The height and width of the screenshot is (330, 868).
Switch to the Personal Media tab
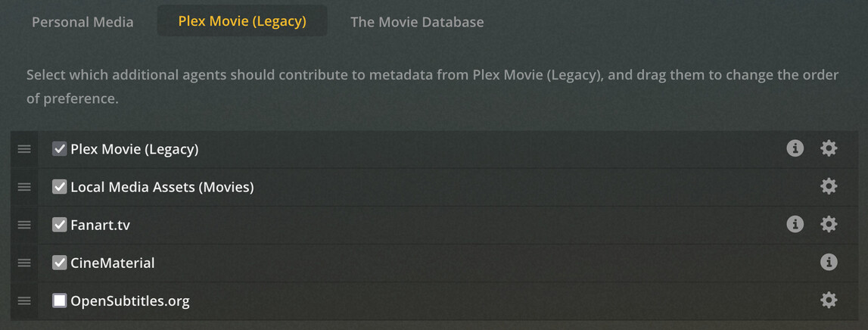tap(82, 22)
